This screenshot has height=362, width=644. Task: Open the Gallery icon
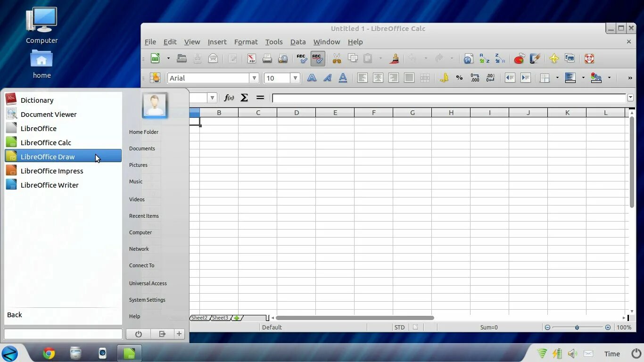570,58
